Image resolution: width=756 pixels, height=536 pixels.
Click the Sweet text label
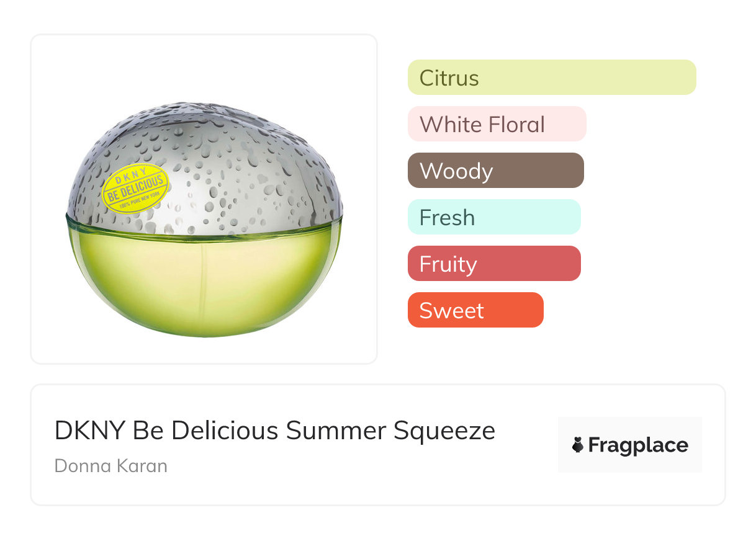pos(451,311)
